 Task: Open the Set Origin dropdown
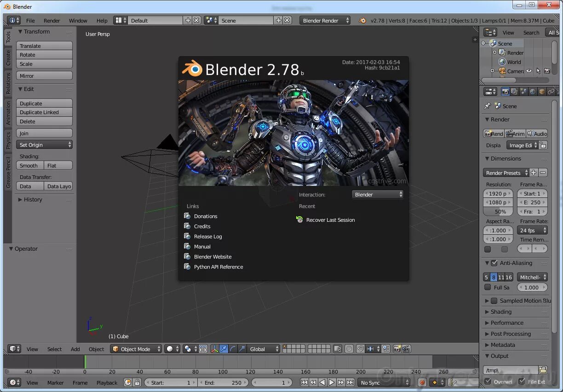coord(45,144)
